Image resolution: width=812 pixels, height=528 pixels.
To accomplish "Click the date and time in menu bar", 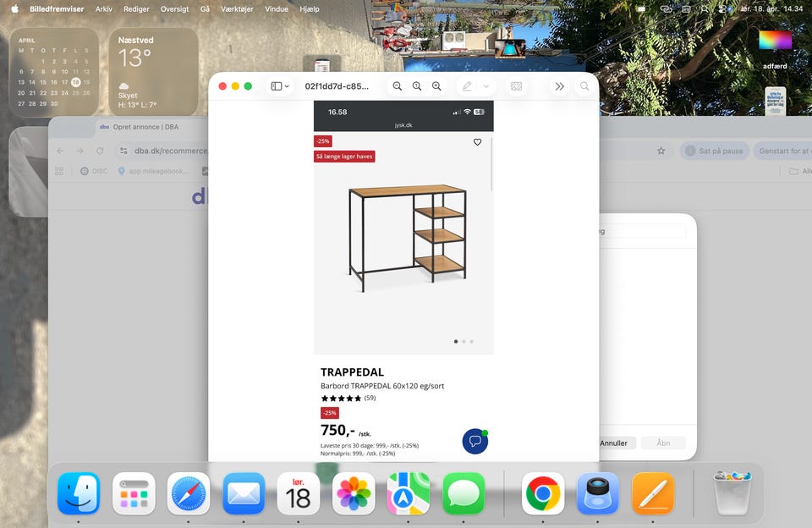I will [771, 8].
